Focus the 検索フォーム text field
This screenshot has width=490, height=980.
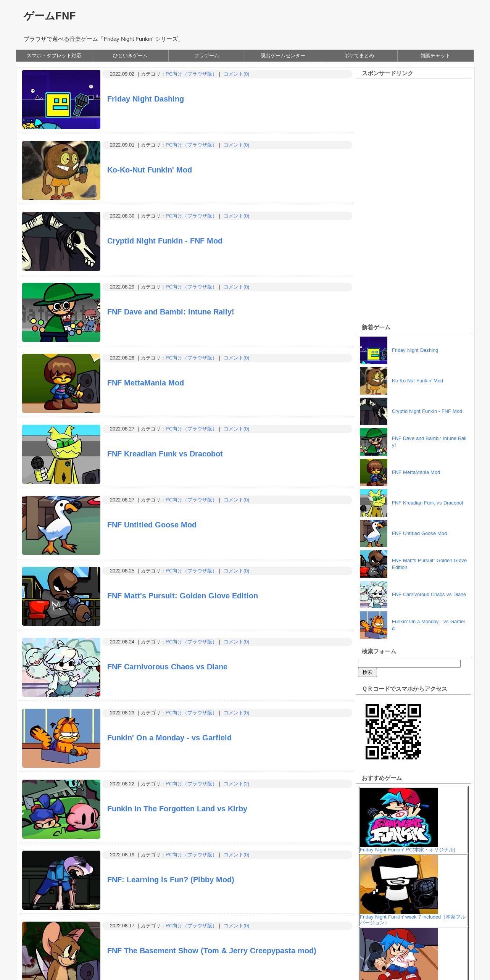coord(409,664)
